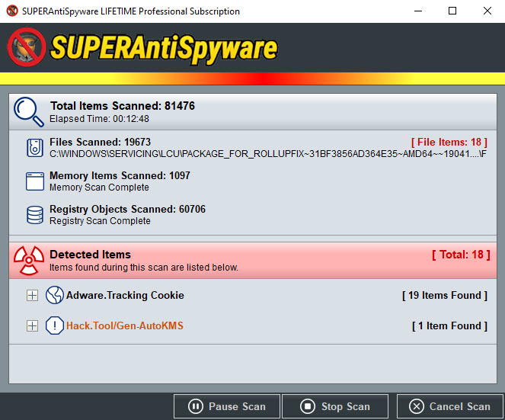Click the Elapsed Time 00:12:48 text
Screen dimensions: 505x420
99,119
